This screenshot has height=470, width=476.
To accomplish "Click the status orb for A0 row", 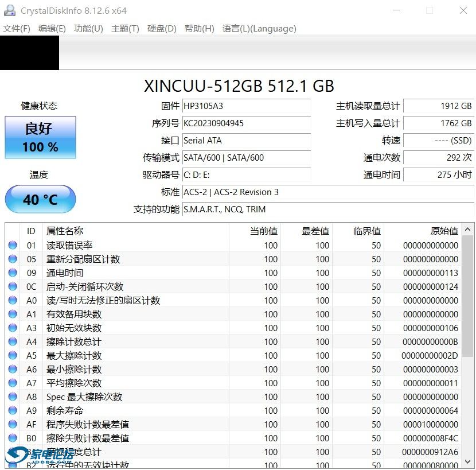I will (x=13, y=300).
